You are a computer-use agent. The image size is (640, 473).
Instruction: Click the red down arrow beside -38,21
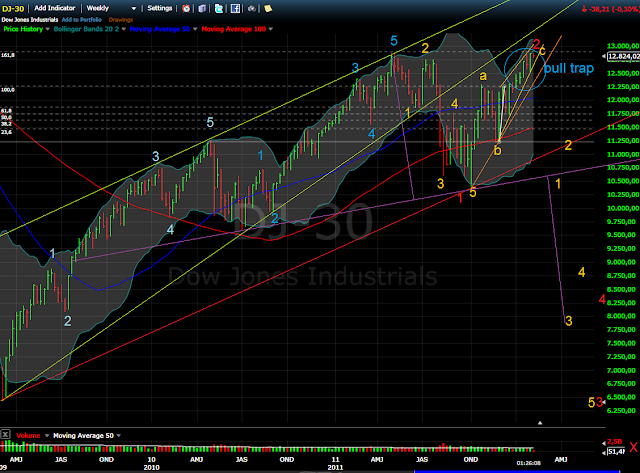click(584, 9)
